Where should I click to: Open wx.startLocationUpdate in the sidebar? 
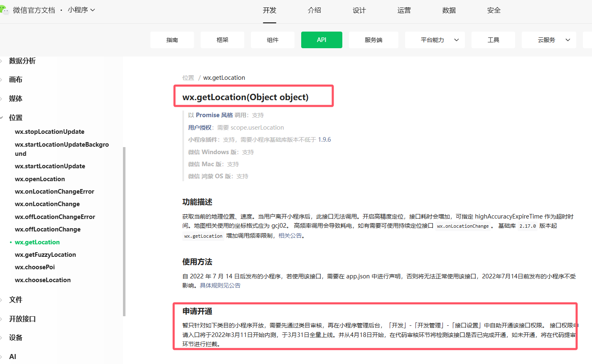point(50,166)
